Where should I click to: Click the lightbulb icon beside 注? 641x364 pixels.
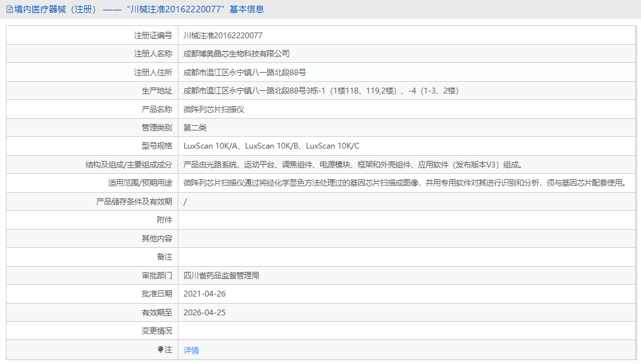(160, 350)
